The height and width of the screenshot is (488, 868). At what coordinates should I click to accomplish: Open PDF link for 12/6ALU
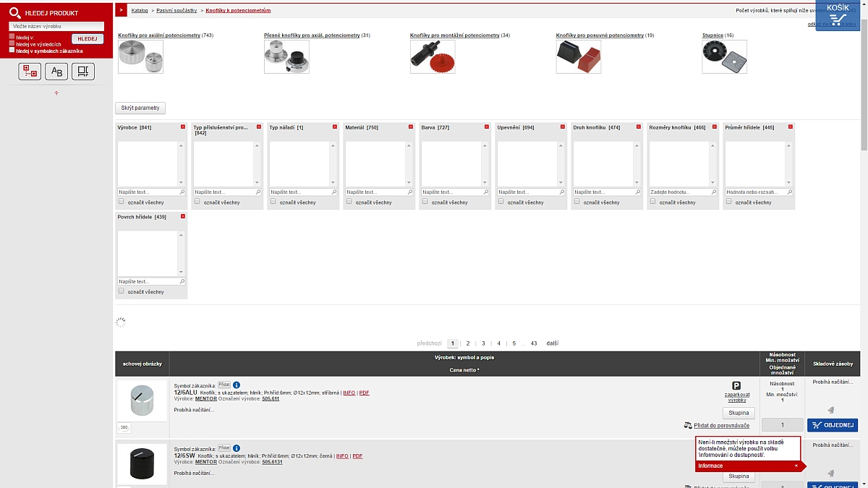pyautogui.click(x=364, y=393)
